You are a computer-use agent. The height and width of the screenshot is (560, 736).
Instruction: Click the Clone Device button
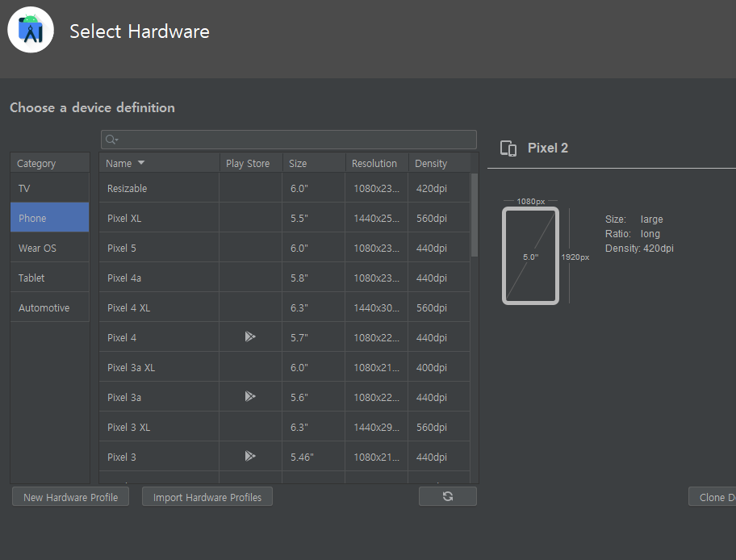pyautogui.click(x=712, y=496)
